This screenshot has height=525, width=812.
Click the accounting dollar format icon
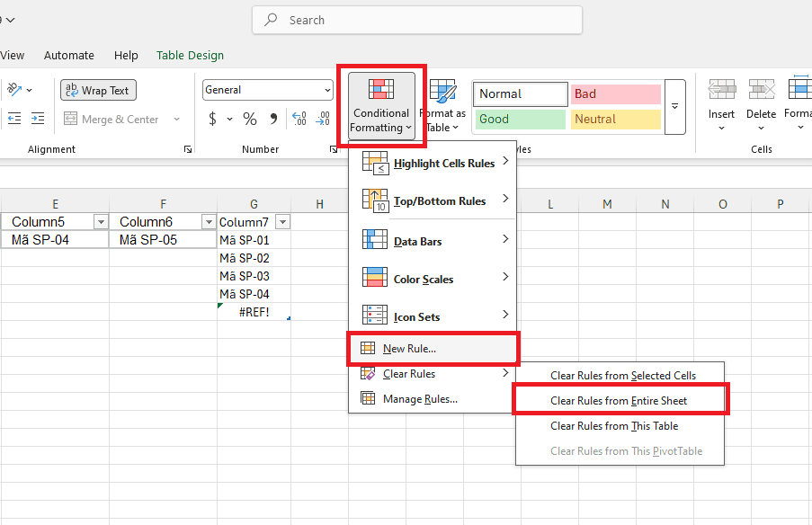pyautogui.click(x=212, y=119)
